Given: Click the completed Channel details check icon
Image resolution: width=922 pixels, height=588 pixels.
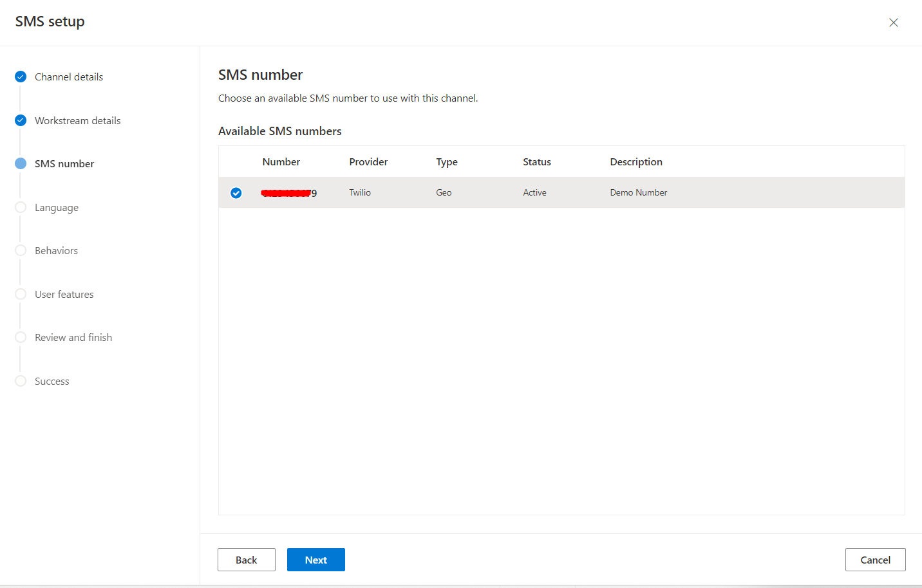Looking at the screenshot, I should coord(20,77).
